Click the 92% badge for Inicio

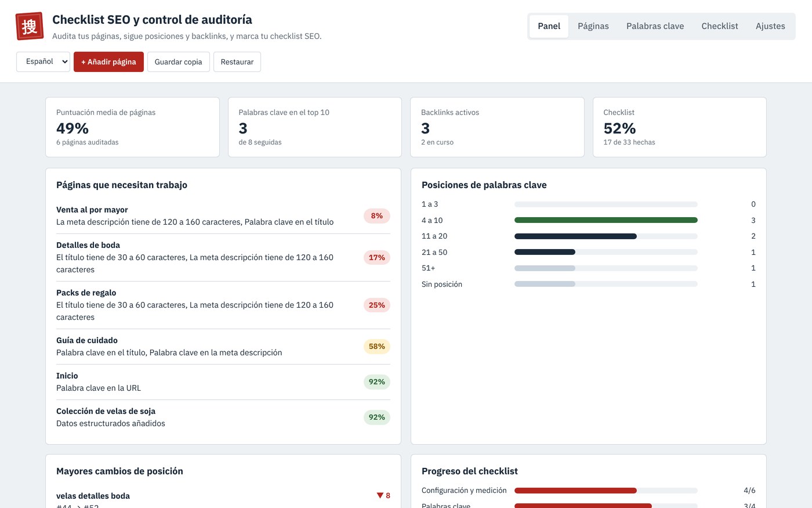(377, 382)
